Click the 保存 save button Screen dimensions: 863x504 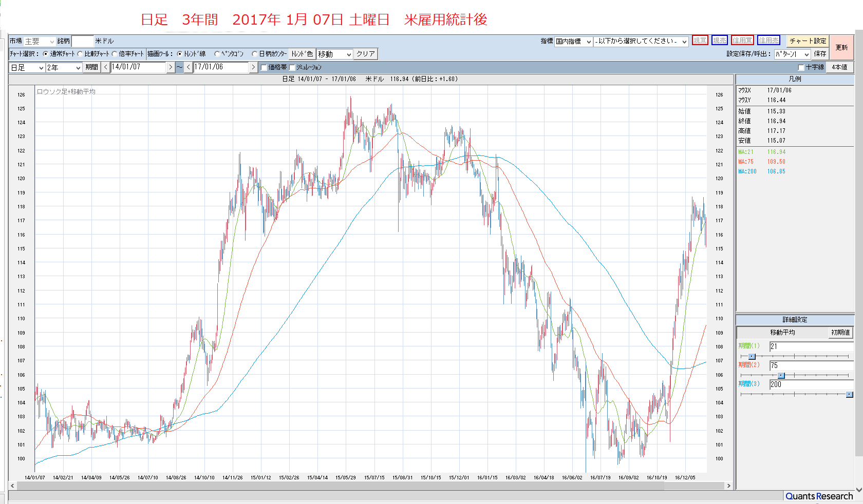pyautogui.click(x=820, y=54)
